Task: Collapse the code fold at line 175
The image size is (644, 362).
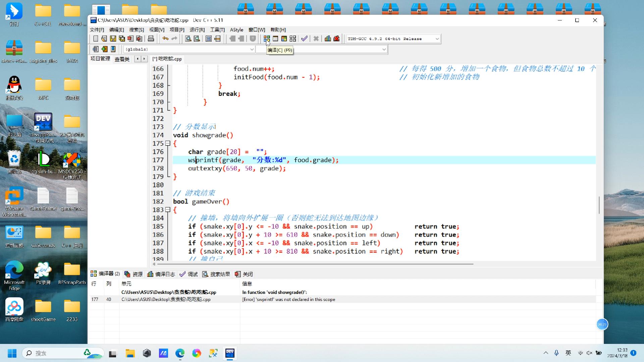Action: coord(168,143)
